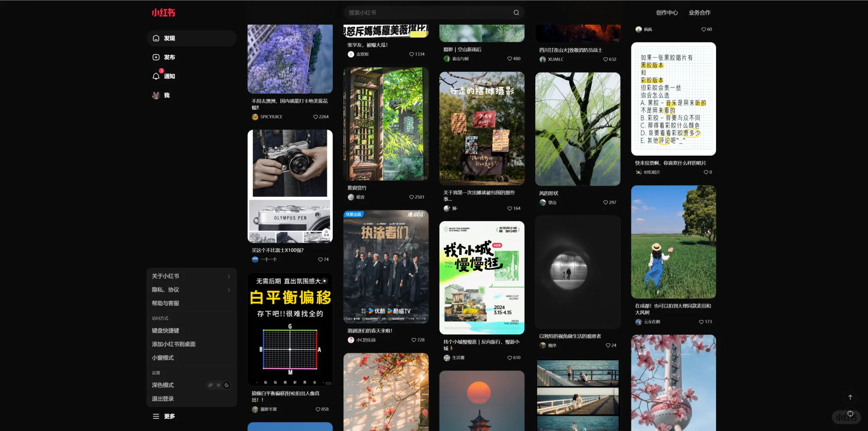Expand 关于小红书 chevron
The width and height of the screenshot is (868, 431).
tap(229, 276)
